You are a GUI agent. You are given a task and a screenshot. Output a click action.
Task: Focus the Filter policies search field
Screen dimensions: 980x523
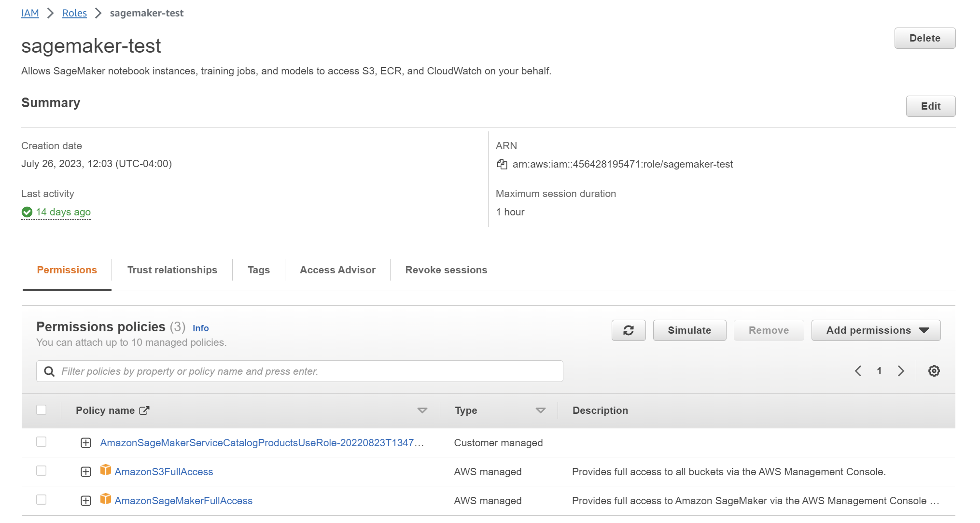(x=300, y=371)
